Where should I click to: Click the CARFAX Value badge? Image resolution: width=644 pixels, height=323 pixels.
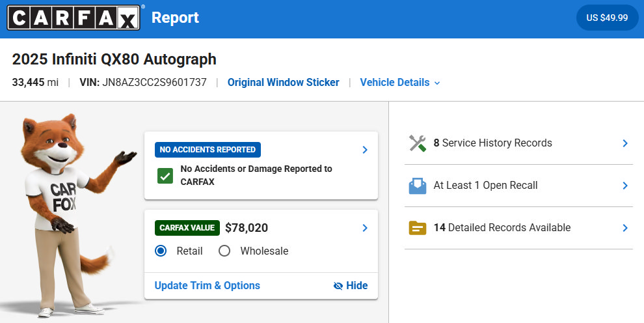187,228
